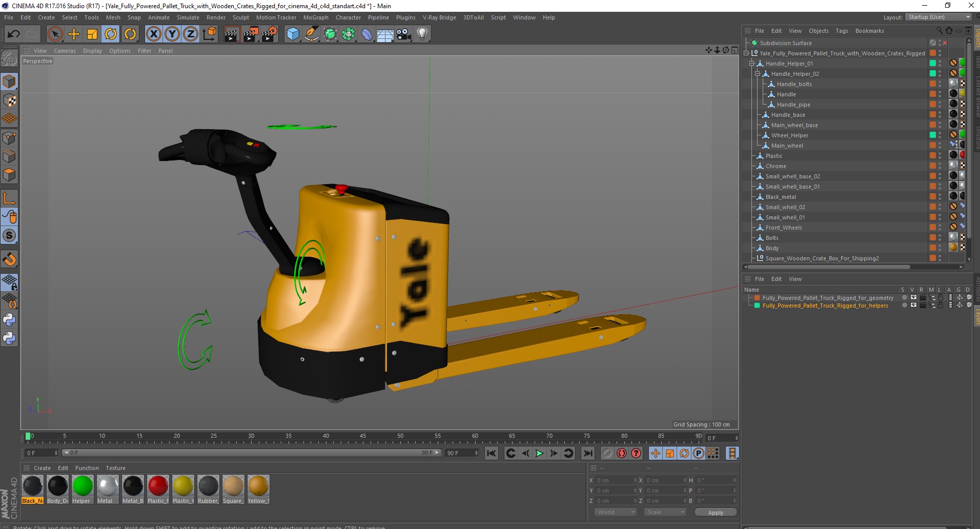
Task: Switch to Texture mode
Action: [x=9, y=100]
